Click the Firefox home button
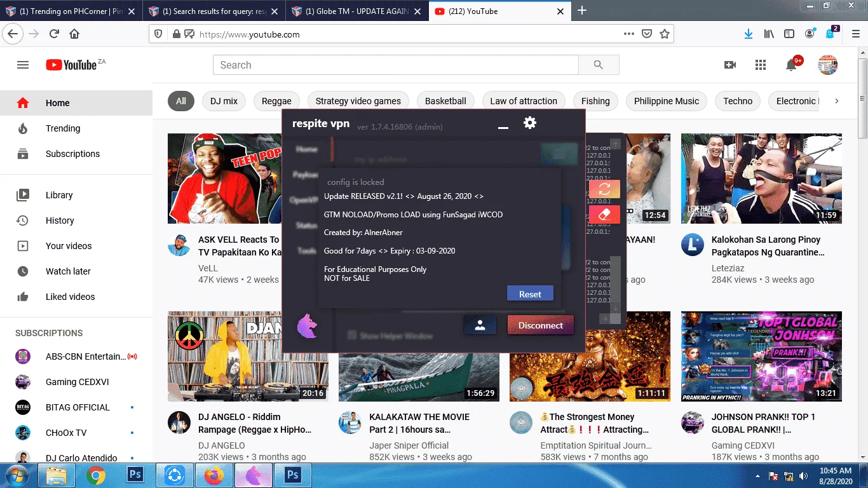This screenshot has width=868, height=488. tap(74, 34)
